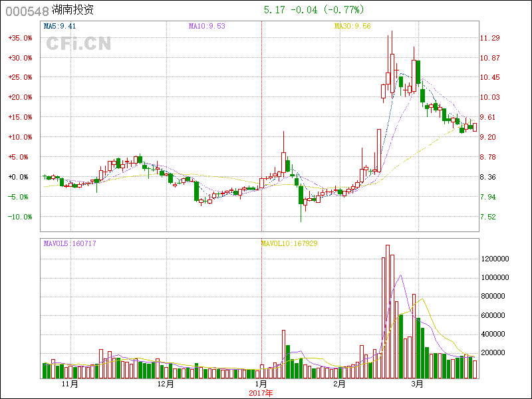Select the MAVOL10:167929 volume label

pyautogui.click(x=289, y=243)
